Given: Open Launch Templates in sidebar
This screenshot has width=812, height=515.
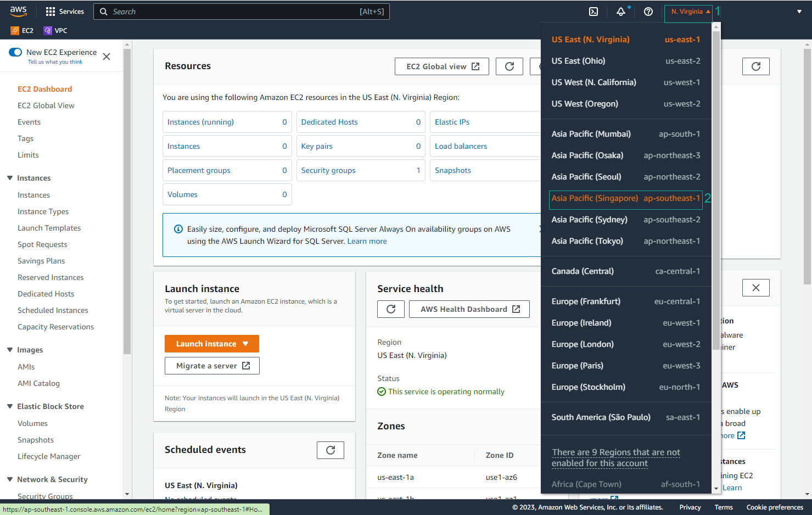Looking at the screenshot, I should point(49,228).
